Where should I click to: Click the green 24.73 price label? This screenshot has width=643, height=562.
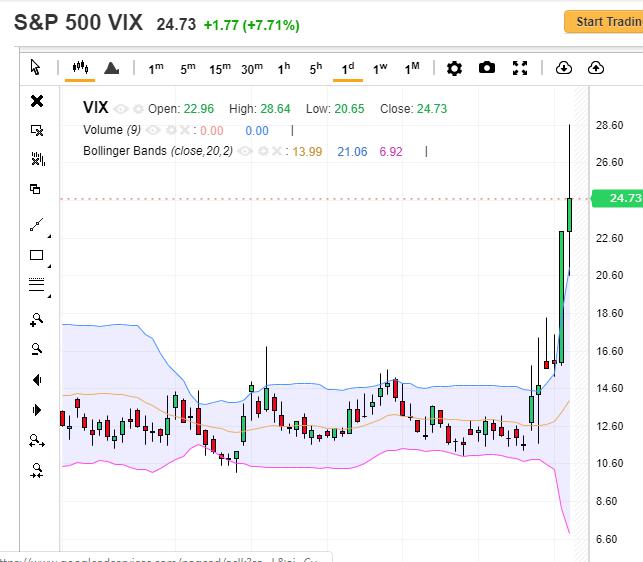pyautogui.click(x=617, y=198)
